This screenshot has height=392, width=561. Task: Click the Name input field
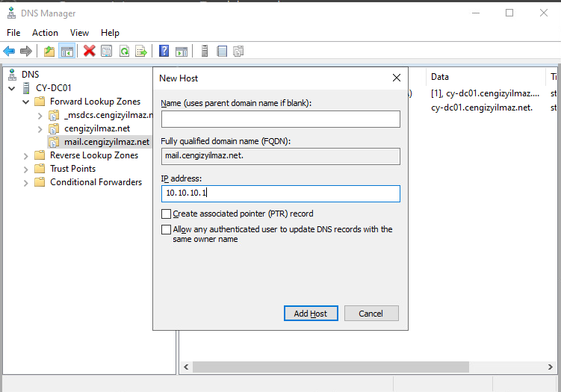pyautogui.click(x=280, y=119)
